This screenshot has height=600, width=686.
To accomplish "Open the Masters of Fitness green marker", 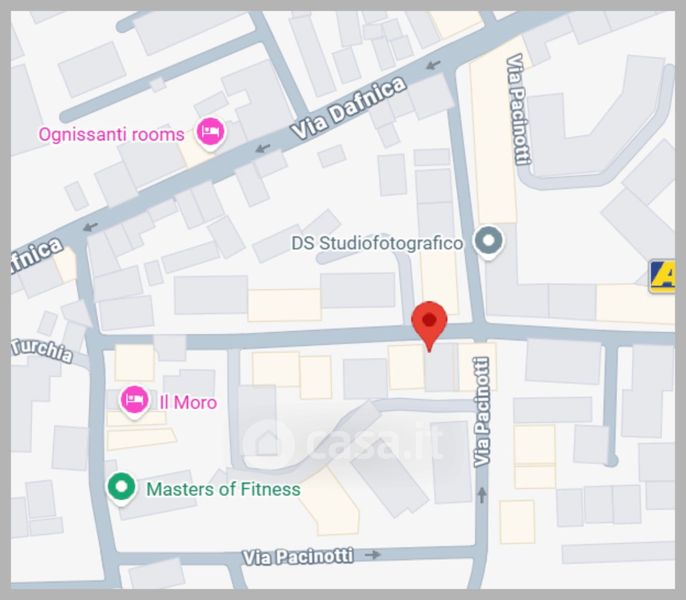I will click(x=122, y=488).
